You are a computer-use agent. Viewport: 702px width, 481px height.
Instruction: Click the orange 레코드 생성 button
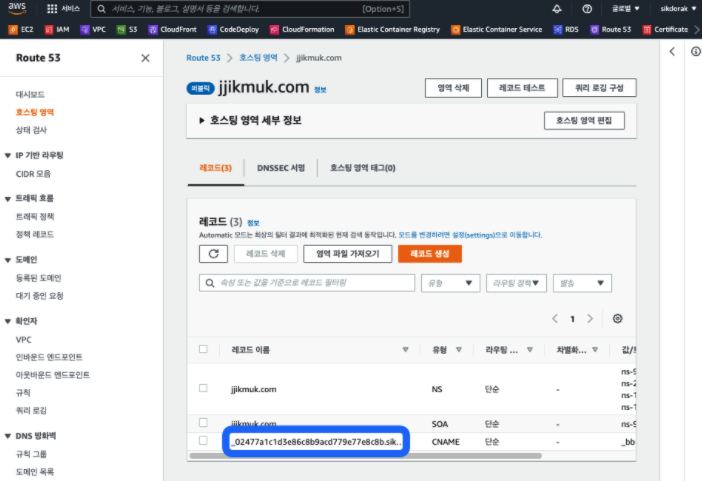(430, 254)
